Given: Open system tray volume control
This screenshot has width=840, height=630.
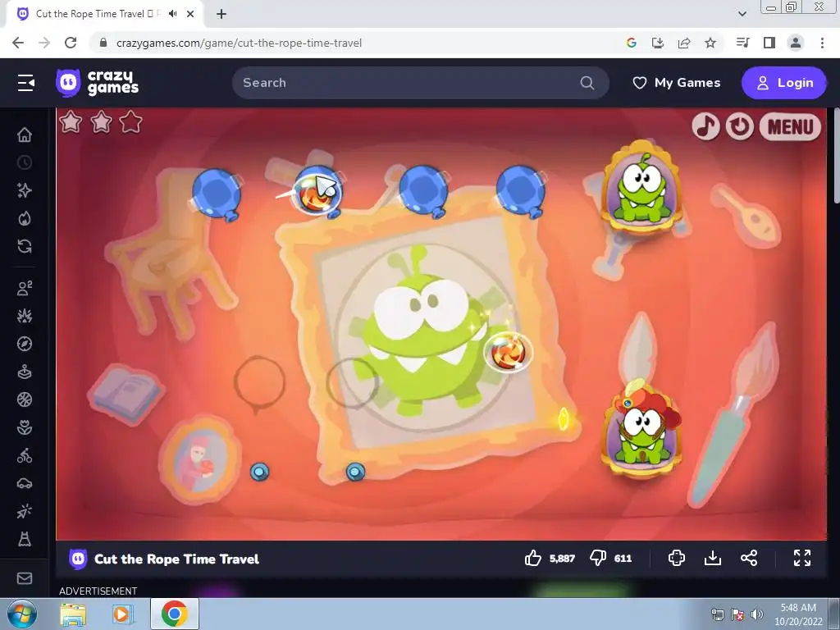Looking at the screenshot, I should (x=756, y=614).
